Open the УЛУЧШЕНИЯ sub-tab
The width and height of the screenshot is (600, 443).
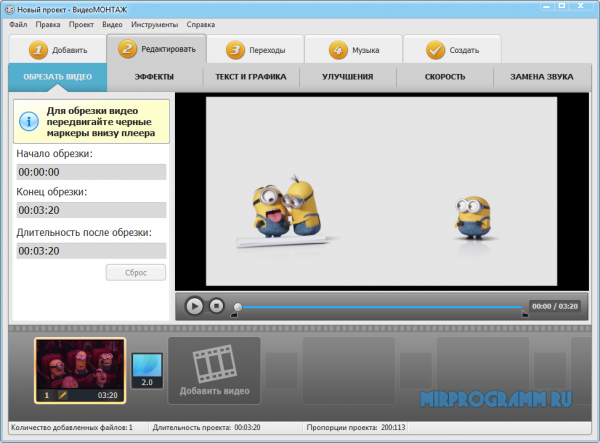(x=347, y=77)
